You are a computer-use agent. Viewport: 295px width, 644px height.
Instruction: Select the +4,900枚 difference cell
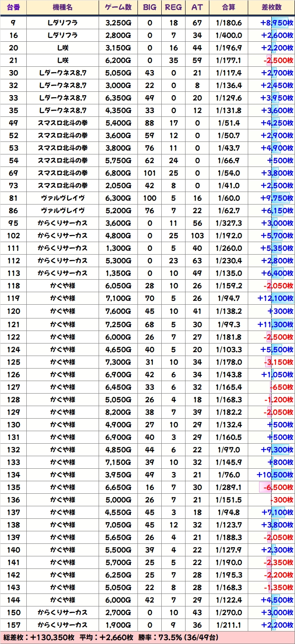pos(272,148)
